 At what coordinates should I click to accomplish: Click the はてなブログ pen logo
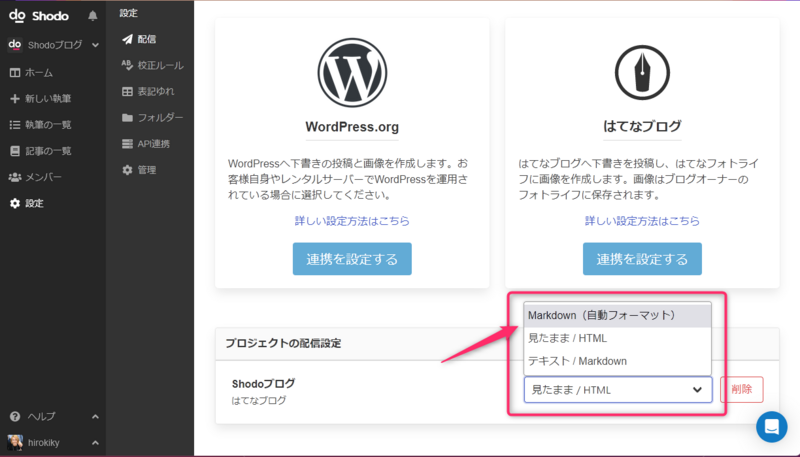click(642, 72)
